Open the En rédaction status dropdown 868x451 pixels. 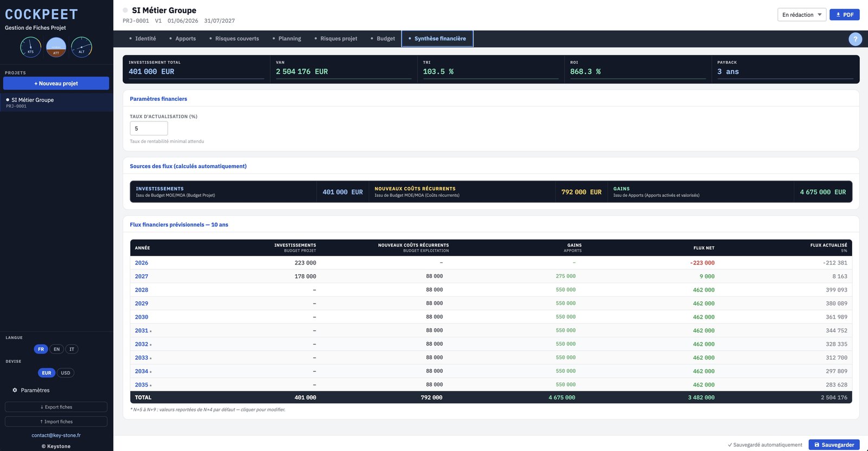(802, 15)
